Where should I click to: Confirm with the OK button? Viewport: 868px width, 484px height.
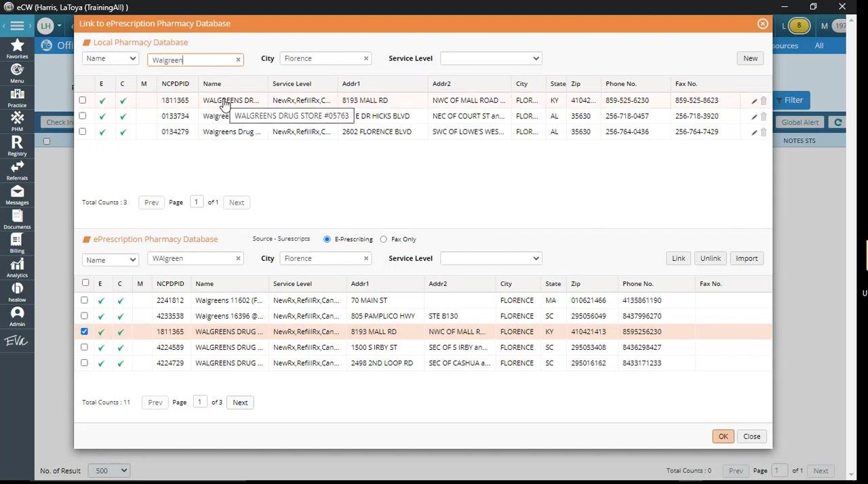(x=723, y=437)
